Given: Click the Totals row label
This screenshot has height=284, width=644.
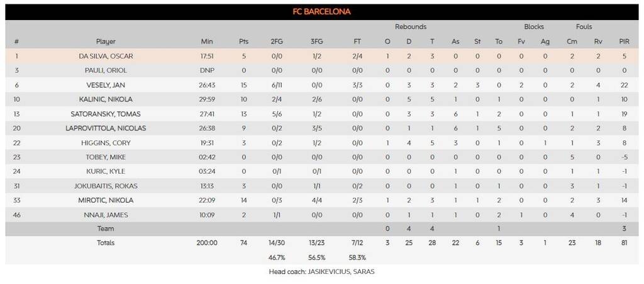Looking at the screenshot, I should pos(106,242).
